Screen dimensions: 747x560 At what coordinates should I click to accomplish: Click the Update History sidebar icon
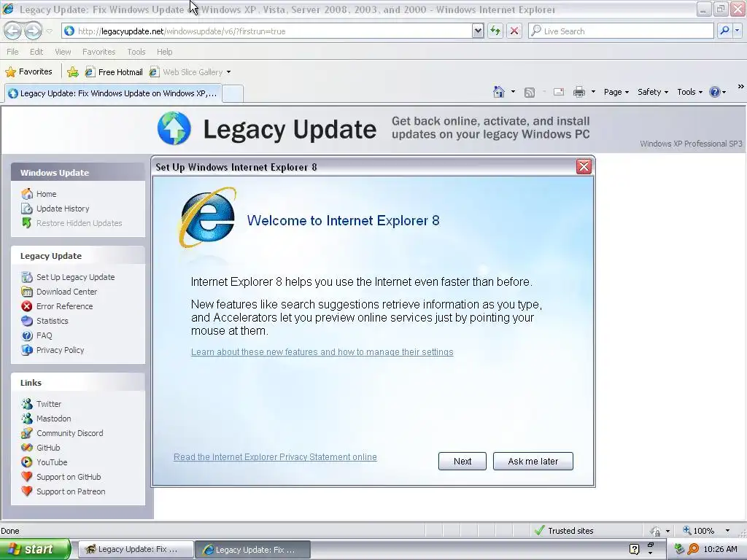(27, 209)
